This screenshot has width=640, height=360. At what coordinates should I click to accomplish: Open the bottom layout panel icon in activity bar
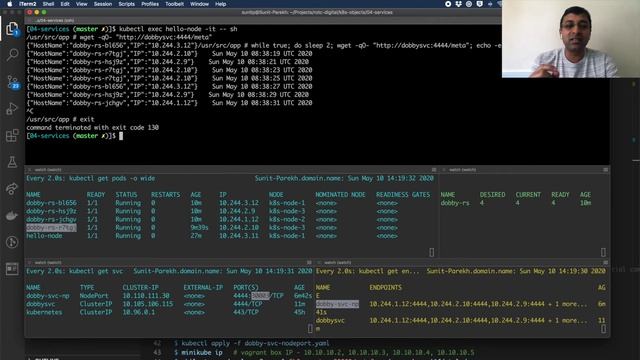point(12,269)
